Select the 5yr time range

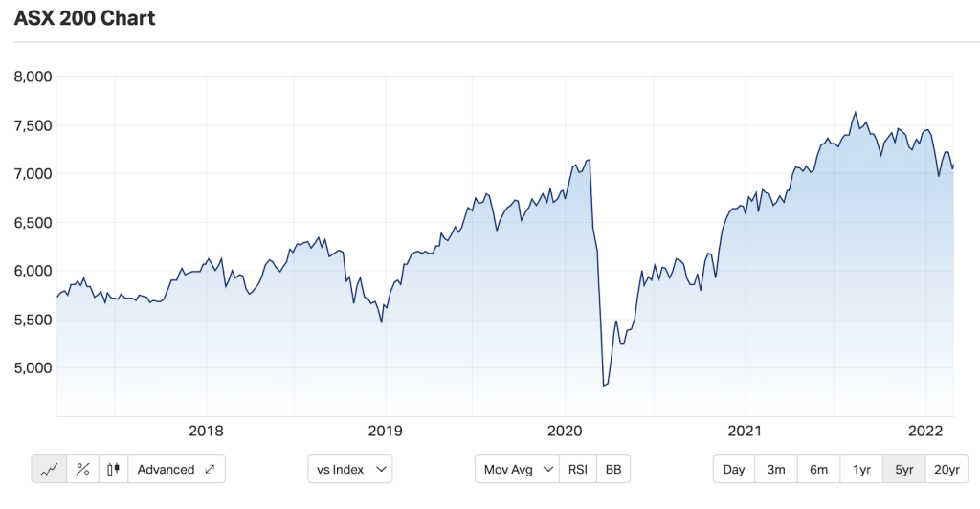[x=903, y=469]
